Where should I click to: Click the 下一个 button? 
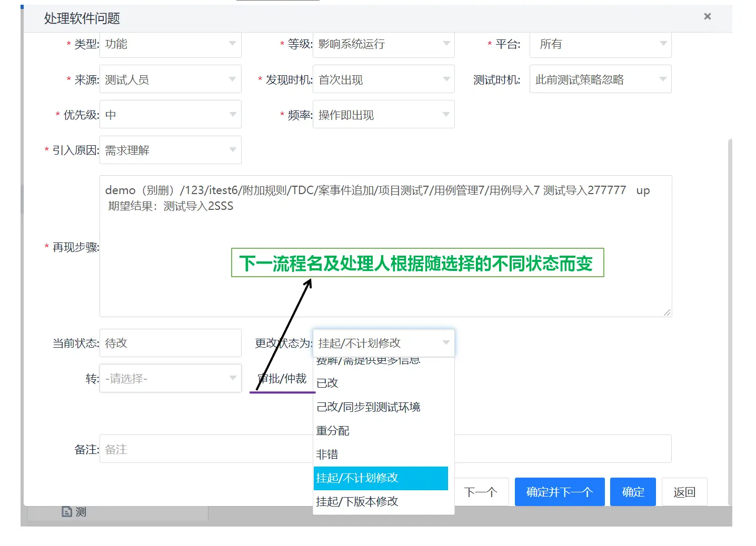tap(481, 492)
